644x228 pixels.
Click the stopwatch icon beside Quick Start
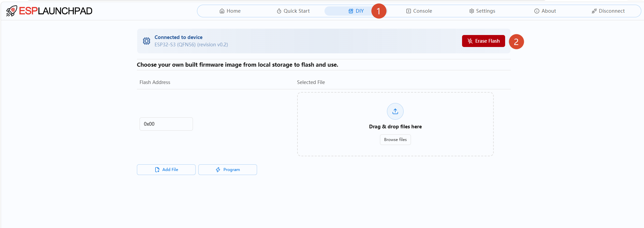pyautogui.click(x=279, y=11)
